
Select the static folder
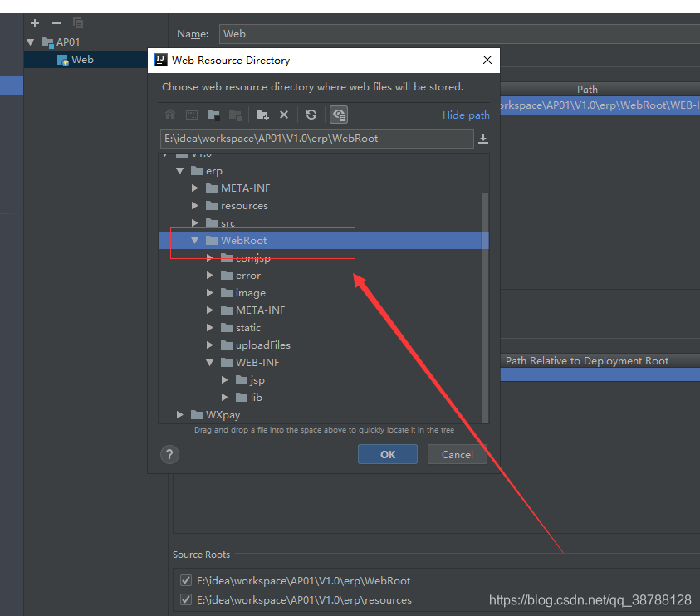pos(248,328)
